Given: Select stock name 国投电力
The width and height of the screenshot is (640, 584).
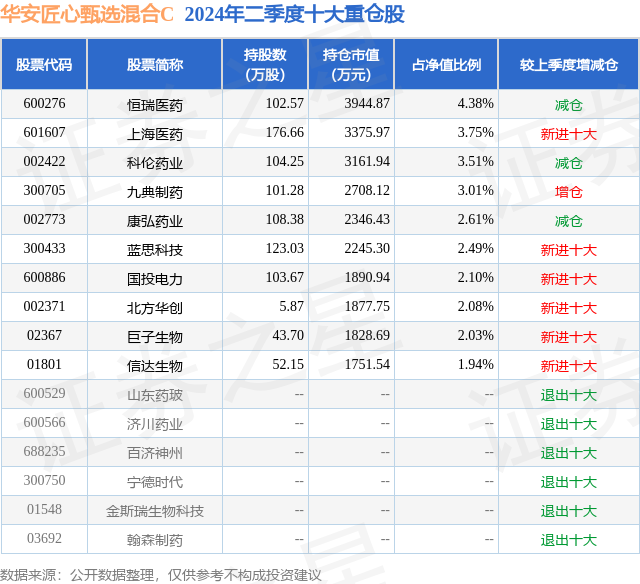Looking at the screenshot, I should click(x=155, y=279).
